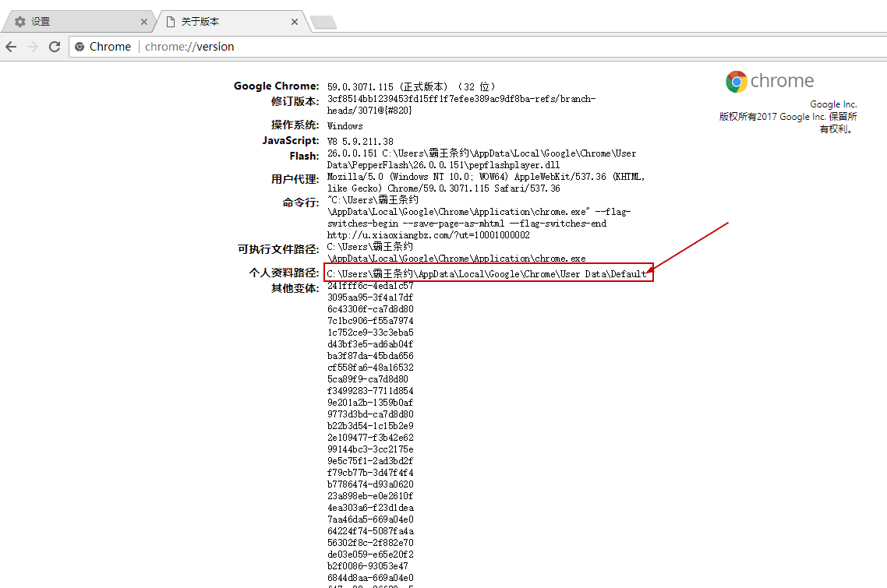The image size is (887, 588).
Task: Click the Chrome site info icon in address bar
Action: click(80, 47)
